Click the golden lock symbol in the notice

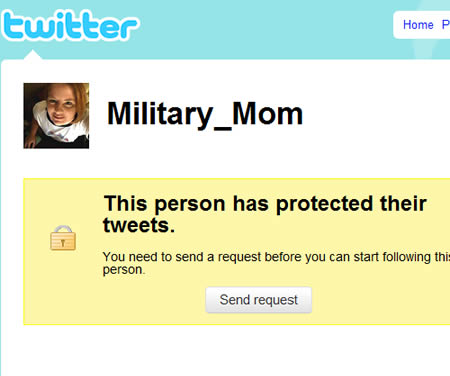click(63, 238)
